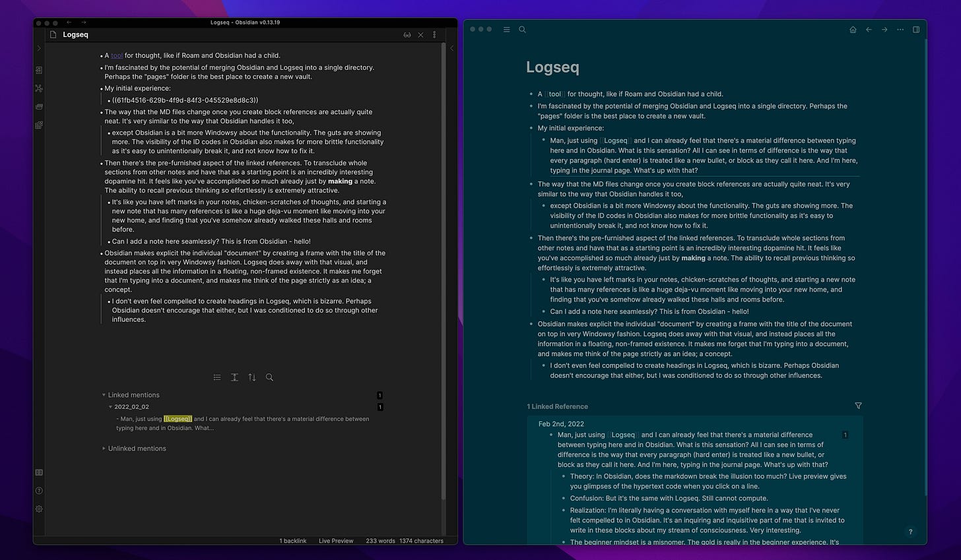Open Logseq help button

pyautogui.click(x=910, y=532)
